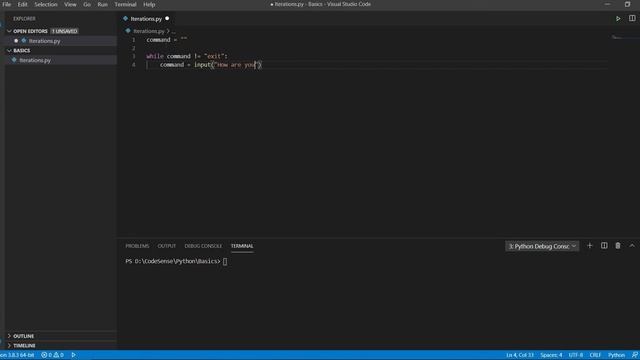Open the Selection menu
640x360 pixels.
point(46,4)
